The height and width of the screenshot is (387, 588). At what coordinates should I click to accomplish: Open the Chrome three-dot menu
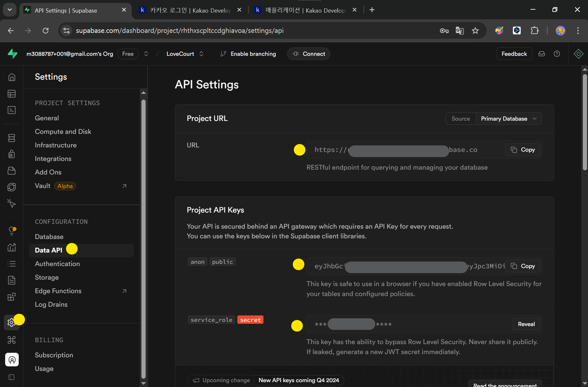(578, 31)
